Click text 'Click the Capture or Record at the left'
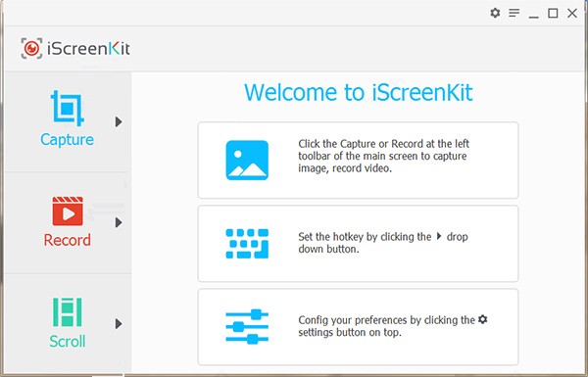Image resolution: width=588 pixels, height=377 pixels. (383, 144)
